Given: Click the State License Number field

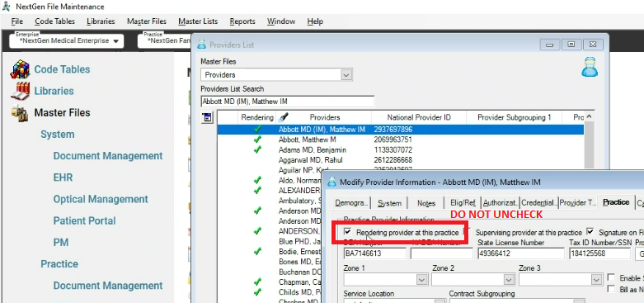Looking at the screenshot, I should (522, 253).
